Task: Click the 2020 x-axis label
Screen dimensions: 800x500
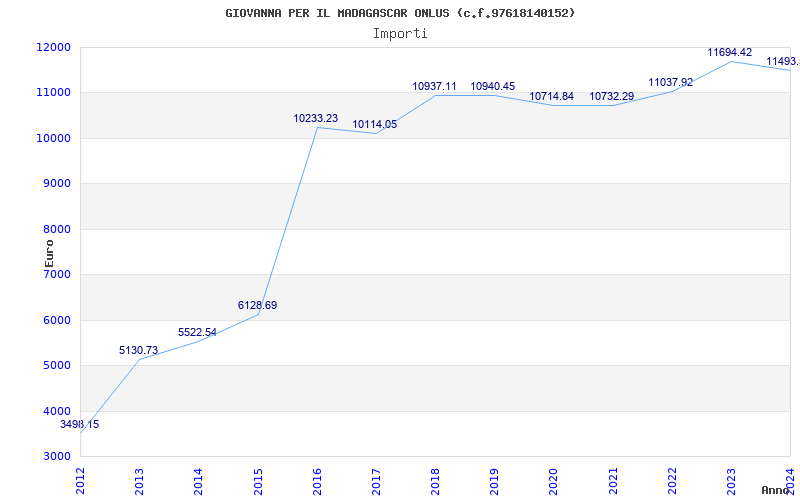Action: click(x=554, y=481)
